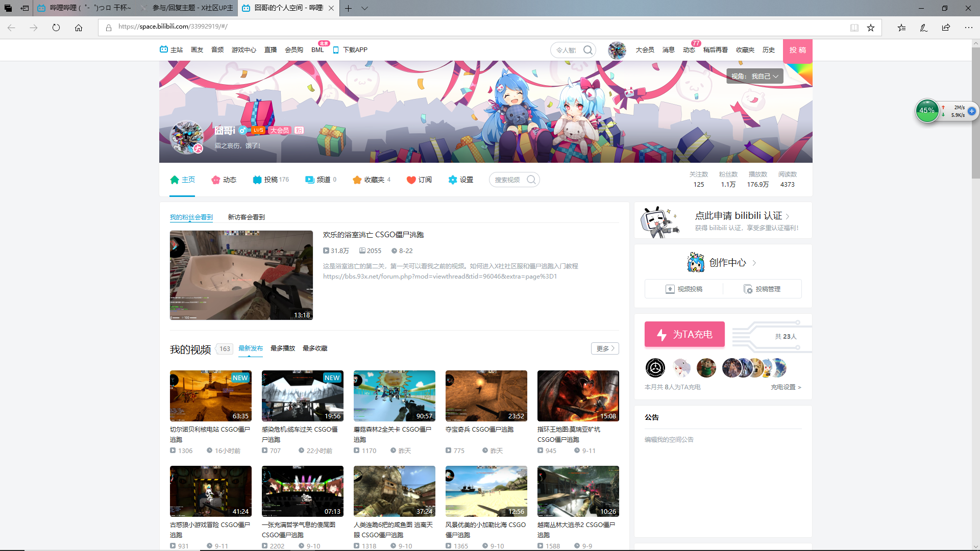Switch to 新访客会看到 view
The height and width of the screenshot is (551, 980).
246,217
